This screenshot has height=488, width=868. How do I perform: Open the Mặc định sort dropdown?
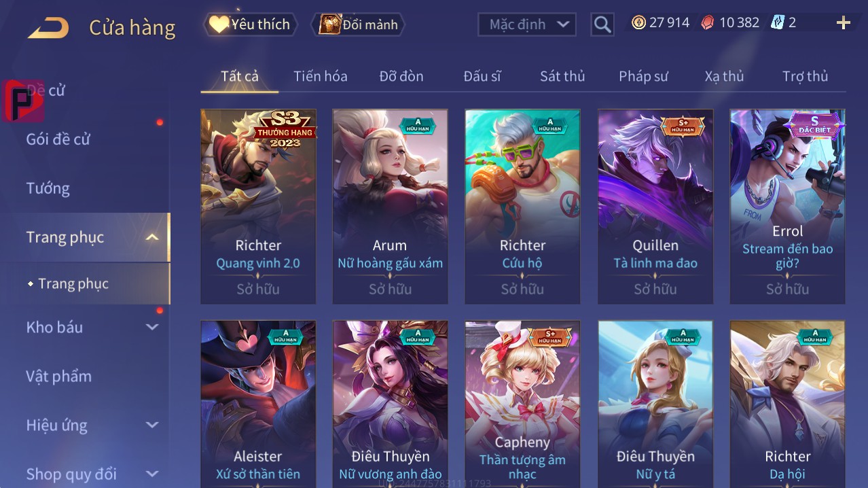[527, 24]
